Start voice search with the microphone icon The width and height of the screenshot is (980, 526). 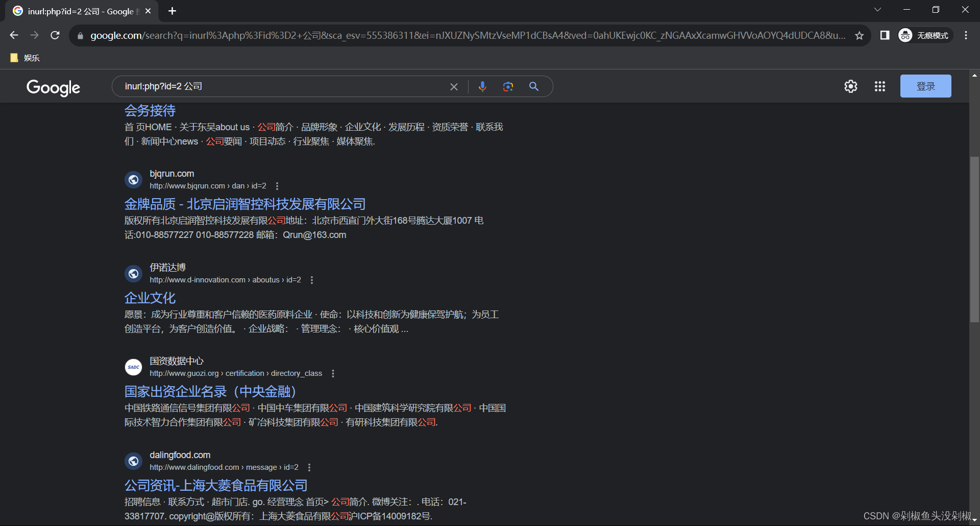482,86
